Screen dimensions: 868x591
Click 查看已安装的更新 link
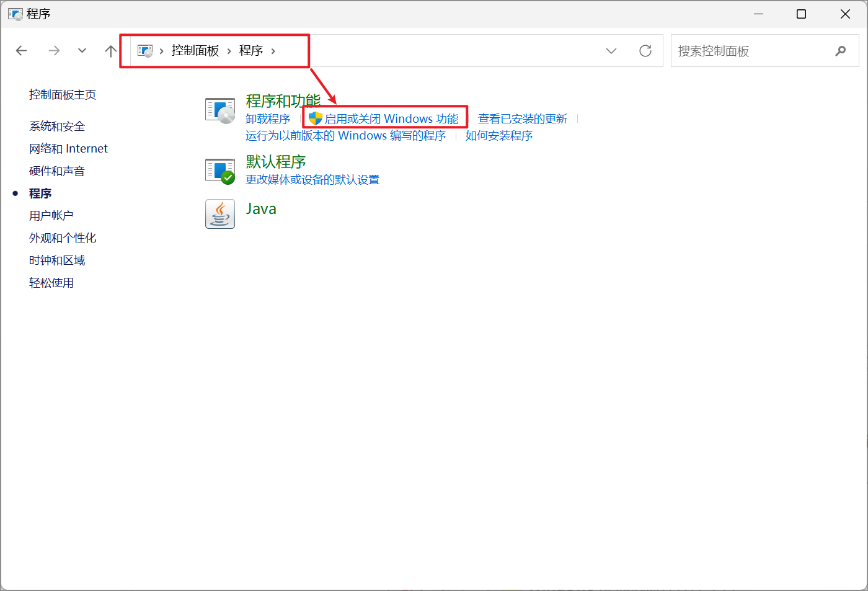[x=523, y=119]
